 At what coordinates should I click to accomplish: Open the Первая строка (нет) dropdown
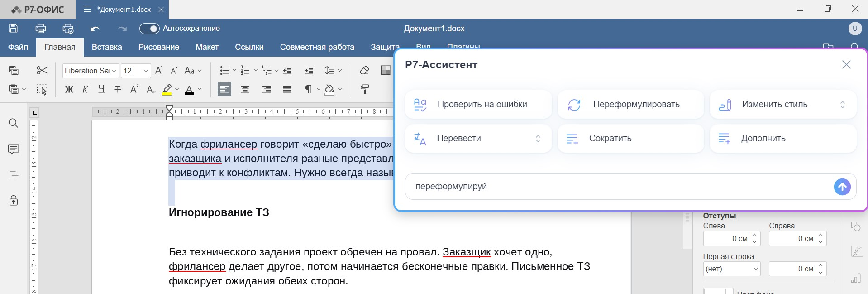tap(731, 269)
